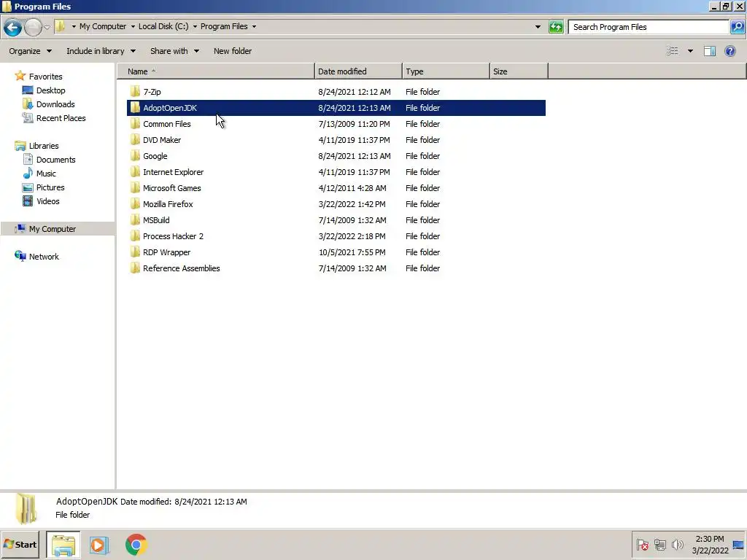Click the Forward navigation arrow button

pyautogui.click(x=33, y=27)
